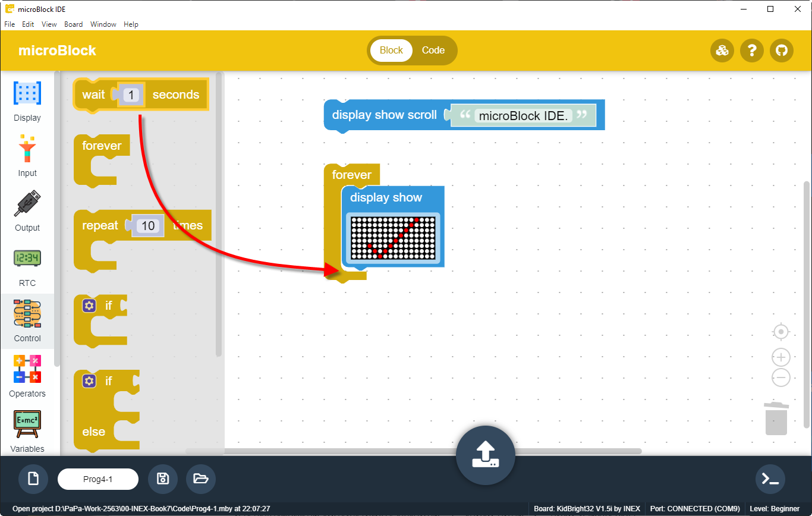Click the wait block's seconds value 1
This screenshot has width=812, height=516.
pos(133,95)
